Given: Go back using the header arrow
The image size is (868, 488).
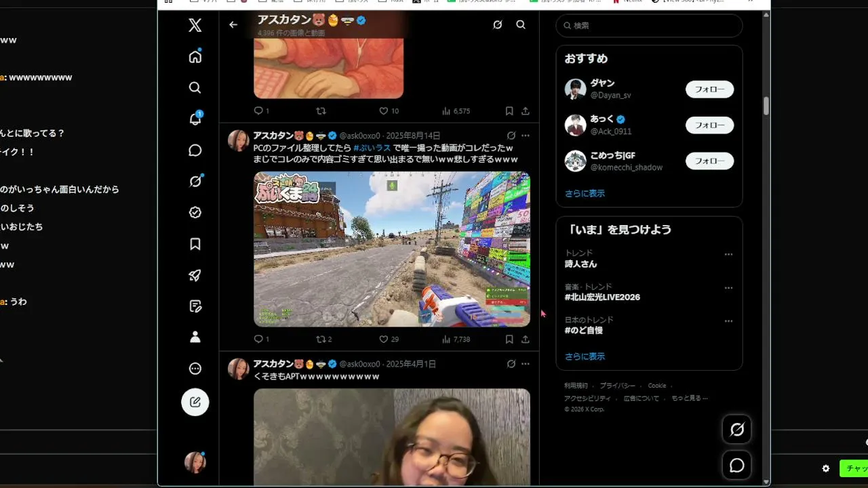Looking at the screenshot, I should [x=233, y=24].
